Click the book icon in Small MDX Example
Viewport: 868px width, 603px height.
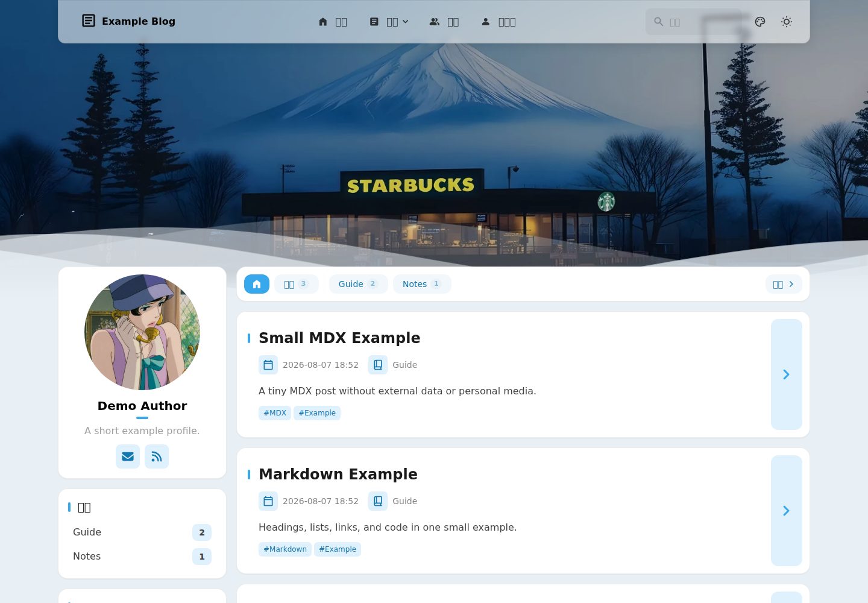(378, 365)
